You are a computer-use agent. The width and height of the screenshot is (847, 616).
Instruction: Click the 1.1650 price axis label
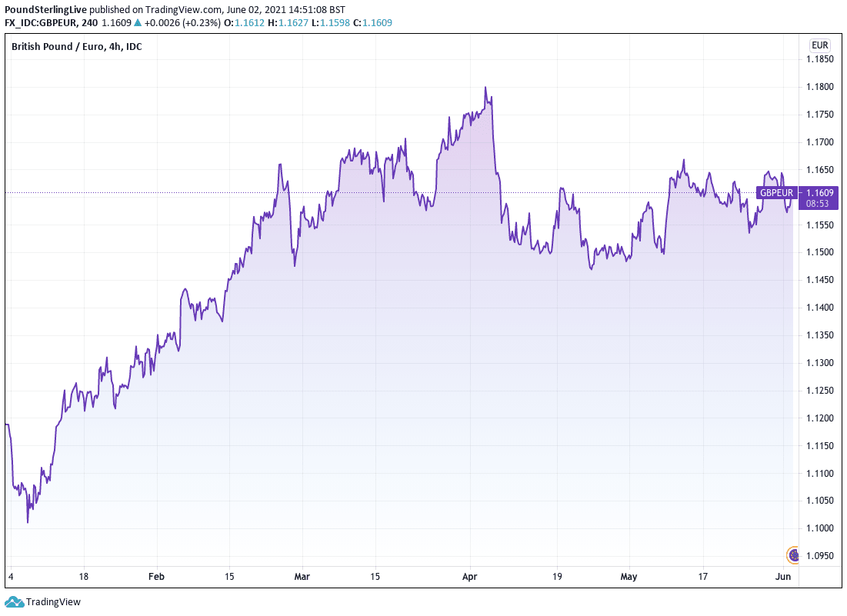point(819,169)
